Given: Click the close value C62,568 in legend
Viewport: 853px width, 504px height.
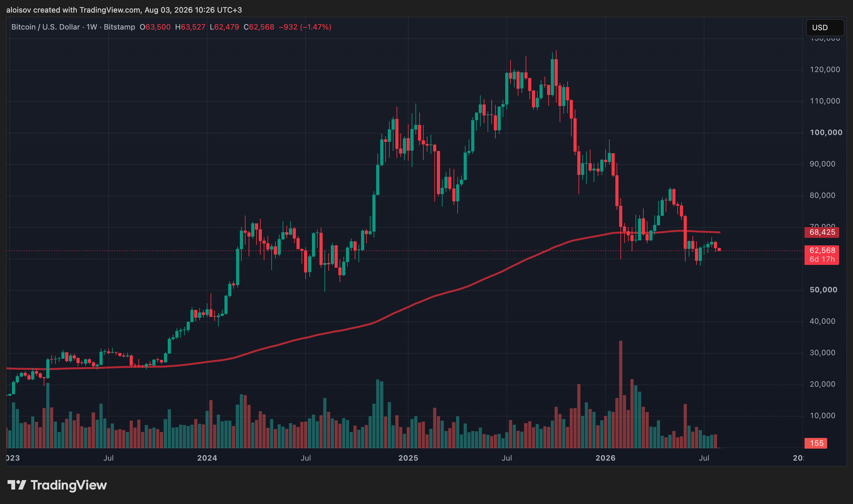Looking at the screenshot, I should coord(259,27).
